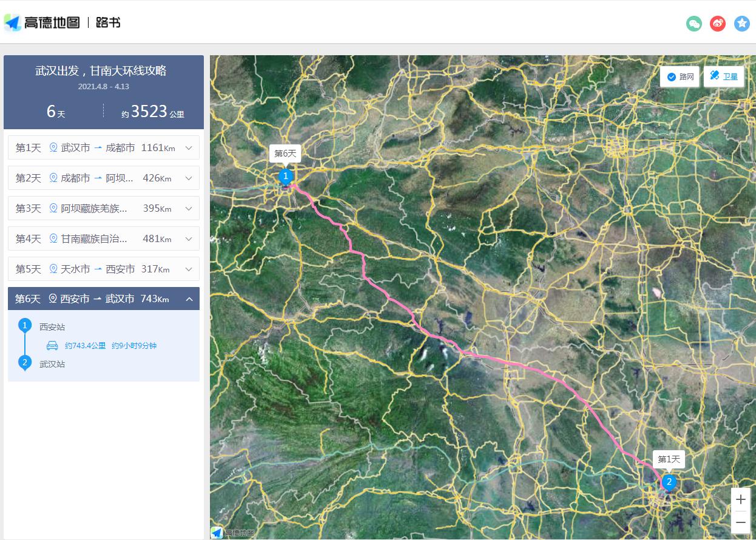Click the 426Km distance in 第2天 row
This screenshot has width=756, height=540.
[157, 178]
